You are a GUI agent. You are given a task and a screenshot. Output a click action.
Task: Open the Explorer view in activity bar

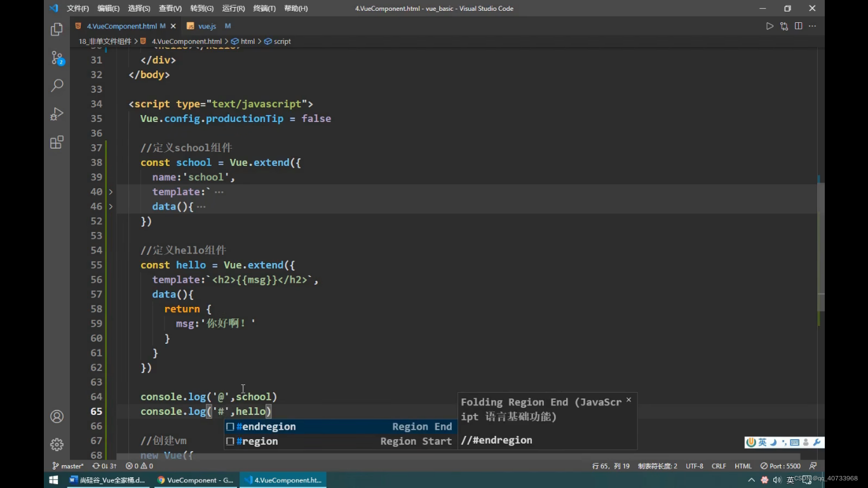point(57,29)
